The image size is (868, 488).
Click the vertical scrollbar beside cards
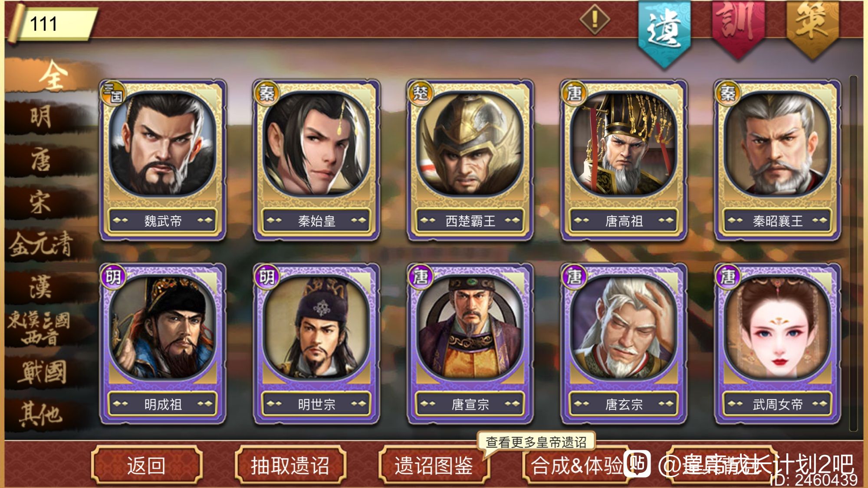pos(853,253)
